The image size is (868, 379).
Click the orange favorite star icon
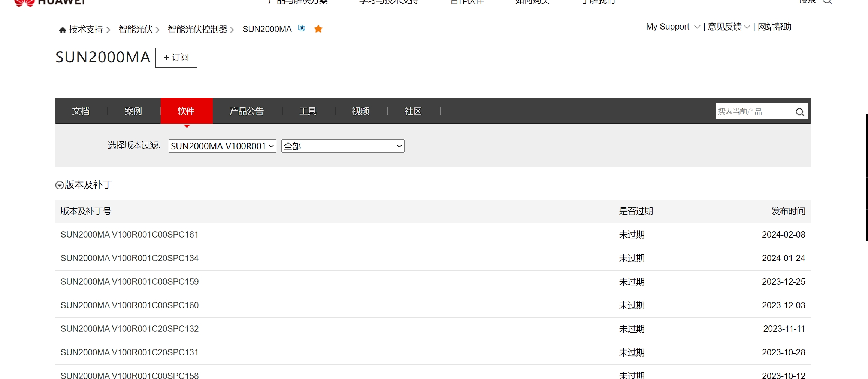(x=318, y=29)
